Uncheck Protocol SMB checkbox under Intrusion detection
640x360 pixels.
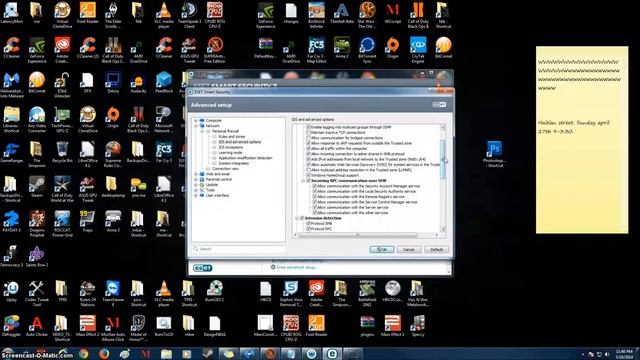(309, 223)
